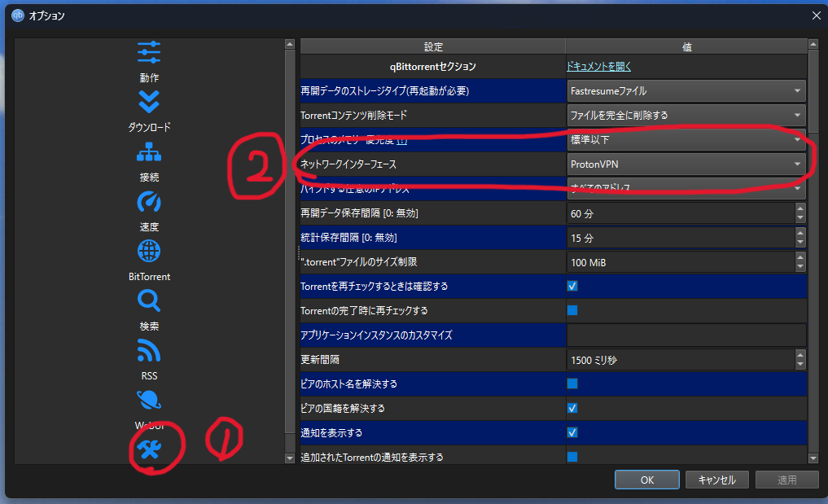Uncheck Torrentを再チェックするときは確認する checkbox
This screenshot has height=504, width=828.
572,287
